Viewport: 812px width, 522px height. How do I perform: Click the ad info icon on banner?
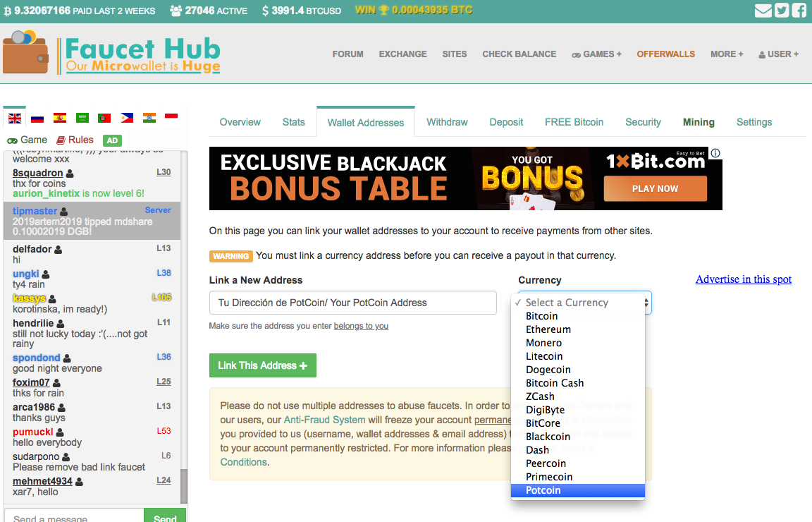pyautogui.click(x=715, y=153)
